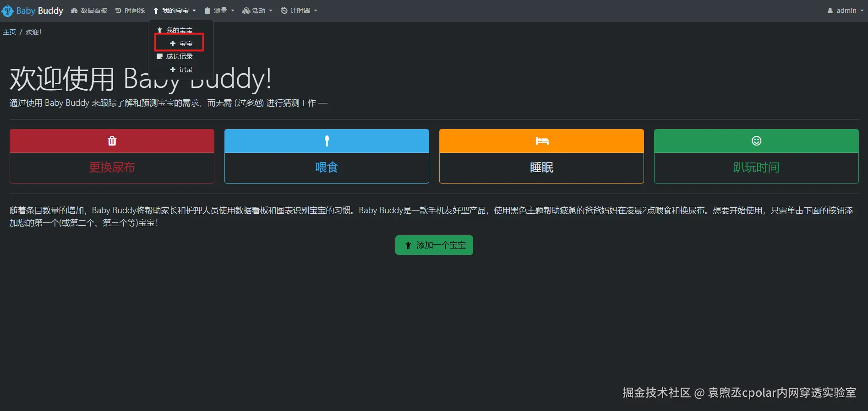Click the bed icon on sleep card
This screenshot has height=411, width=868.
tap(542, 141)
